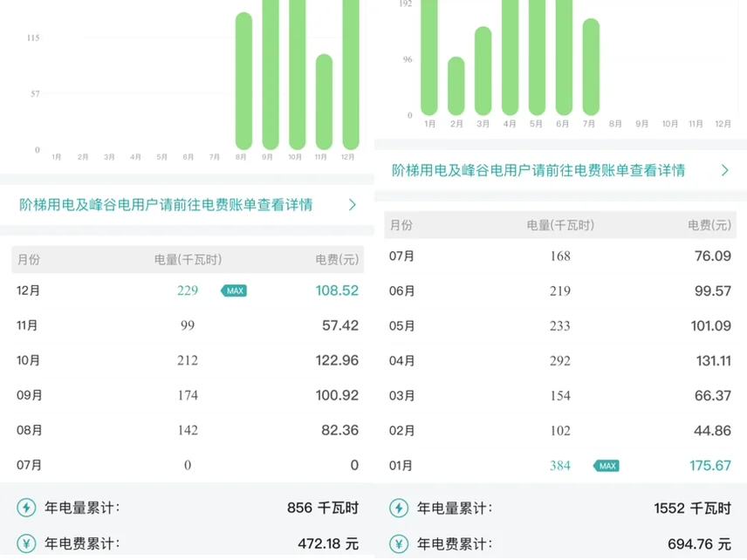Select the 7月 bar in right chart

[591, 67]
